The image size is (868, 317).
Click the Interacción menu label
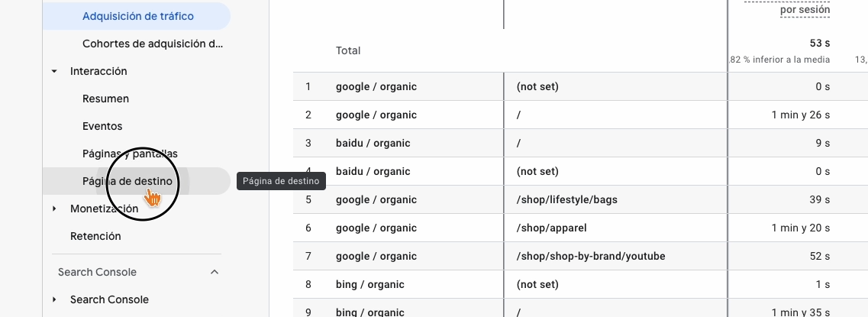coord(98,71)
